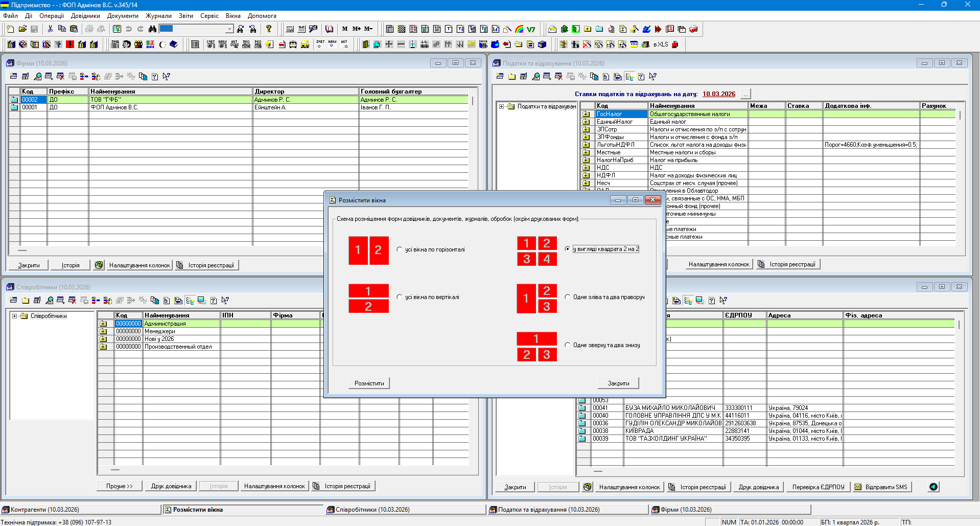The image size is (980, 526).
Task: Open the Журнали menu
Action: pos(158,16)
